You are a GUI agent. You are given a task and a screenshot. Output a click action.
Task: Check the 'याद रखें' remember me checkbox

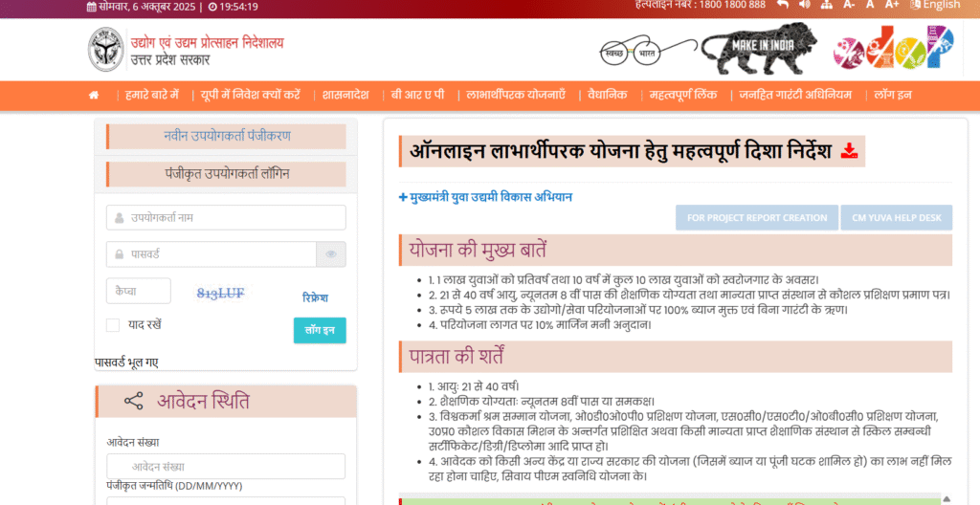coord(113,325)
